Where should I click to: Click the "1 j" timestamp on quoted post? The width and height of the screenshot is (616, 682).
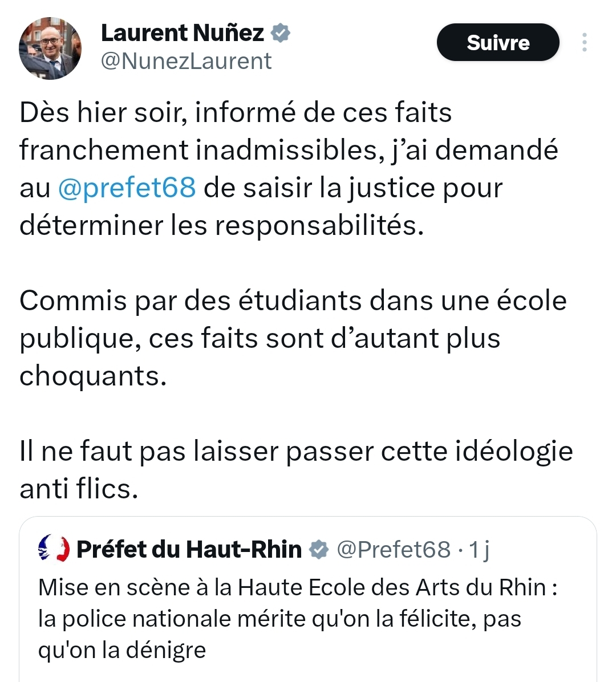click(479, 549)
